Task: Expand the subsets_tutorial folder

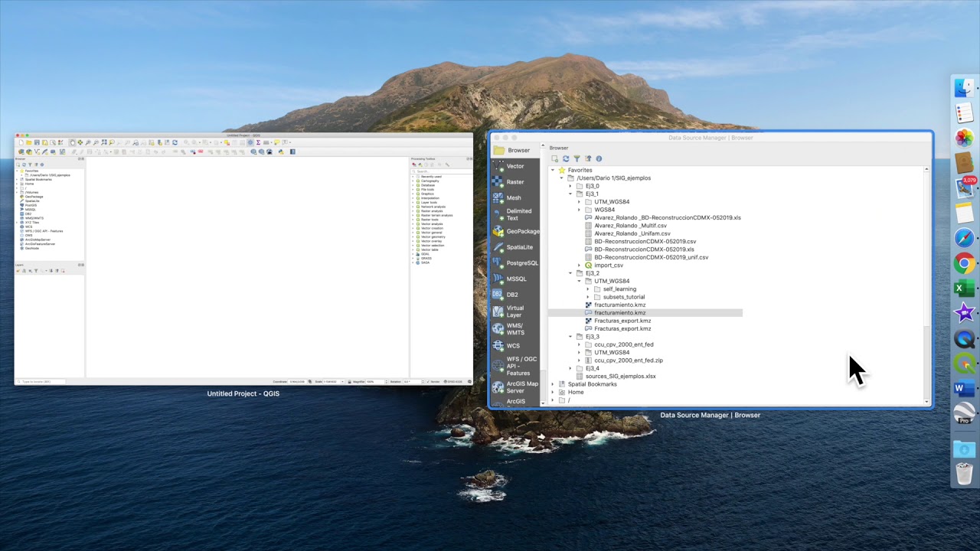Action: 588,297
